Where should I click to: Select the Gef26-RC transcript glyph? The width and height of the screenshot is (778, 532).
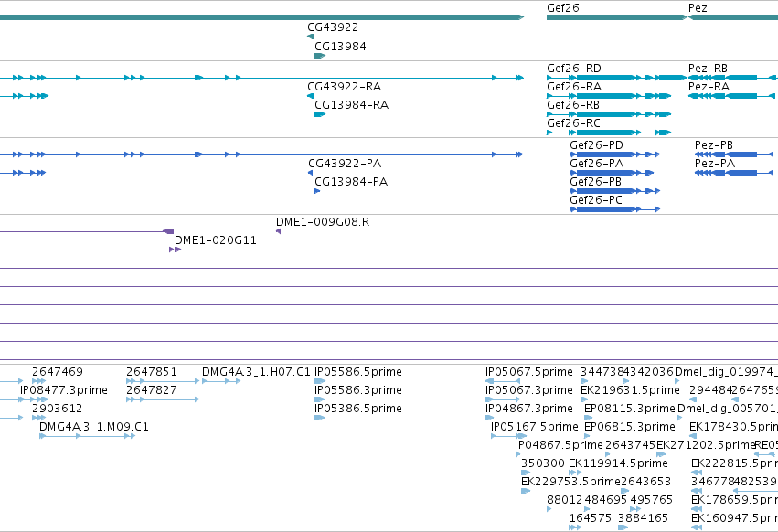(x=609, y=133)
